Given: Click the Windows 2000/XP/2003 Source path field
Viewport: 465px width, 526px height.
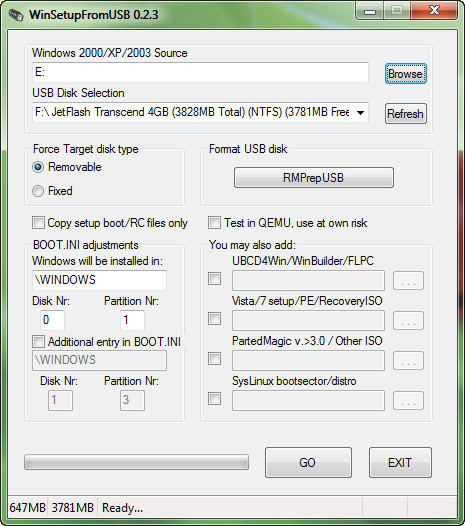Looking at the screenshot, I should 200,72.
